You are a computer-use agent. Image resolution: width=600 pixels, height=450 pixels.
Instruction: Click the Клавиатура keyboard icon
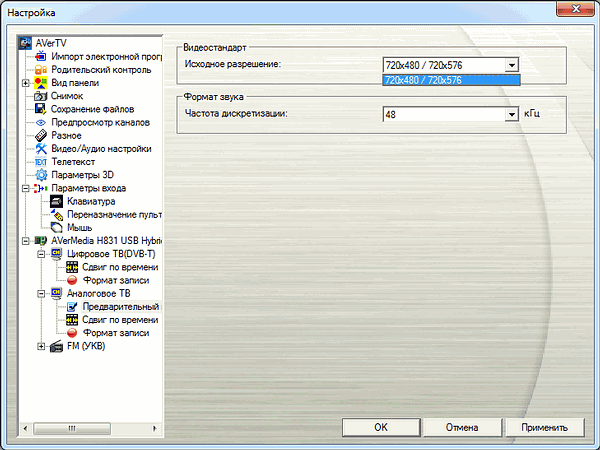[56, 201]
